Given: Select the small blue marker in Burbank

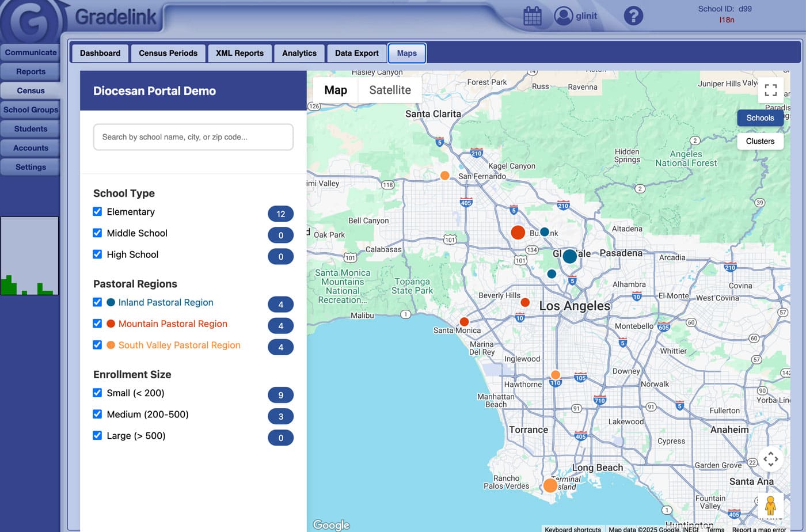Looking at the screenshot, I should [x=544, y=232].
